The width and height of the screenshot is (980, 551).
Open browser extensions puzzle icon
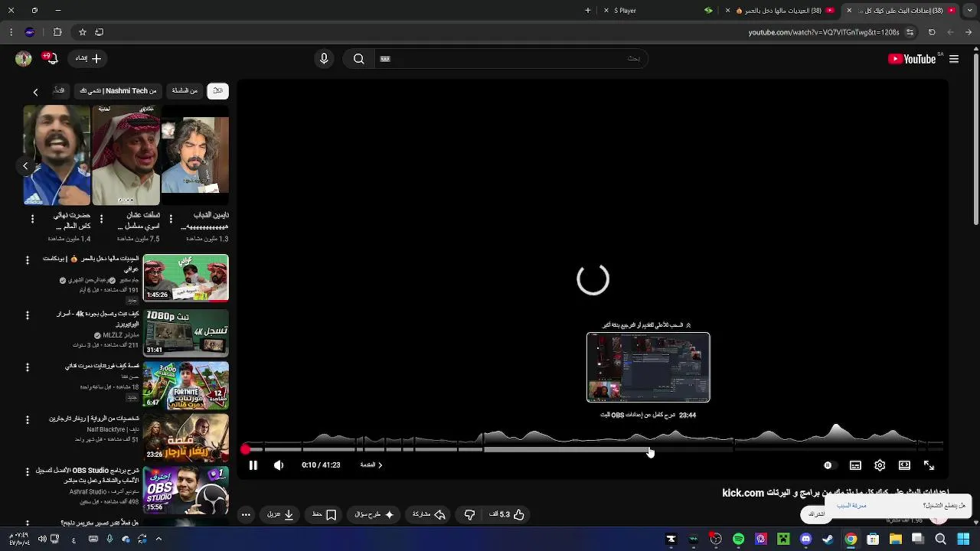(57, 32)
